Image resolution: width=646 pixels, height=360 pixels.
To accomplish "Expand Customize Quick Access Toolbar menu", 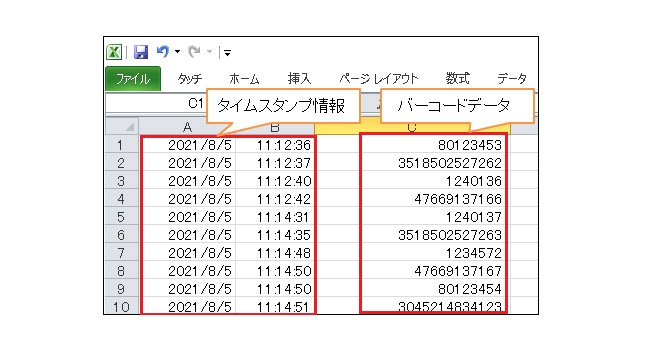I will point(227,52).
